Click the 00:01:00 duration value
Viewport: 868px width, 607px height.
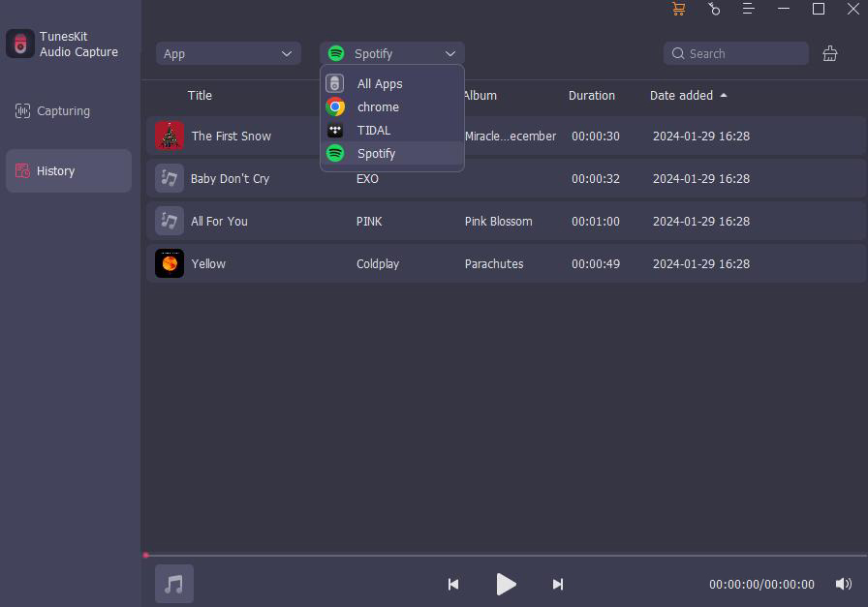click(x=596, y=221)
